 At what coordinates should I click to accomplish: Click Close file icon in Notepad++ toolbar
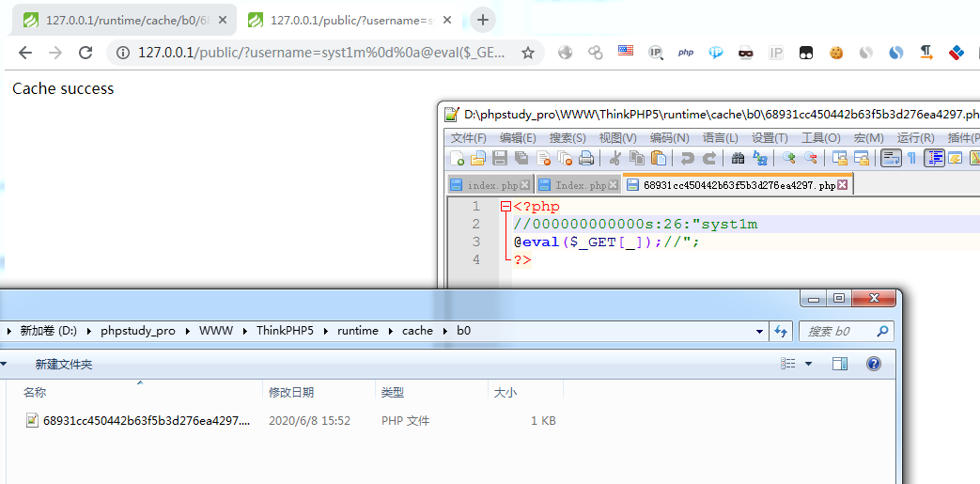(x=543, y=158)
